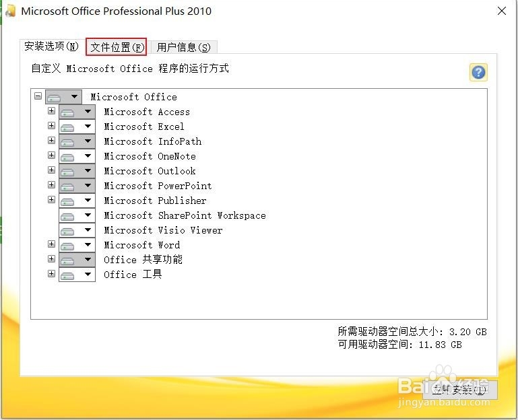Select the Microsoft OneNote tree item
Image resolution: width=518 pixels, height=420 pixels.
(150, 156)
